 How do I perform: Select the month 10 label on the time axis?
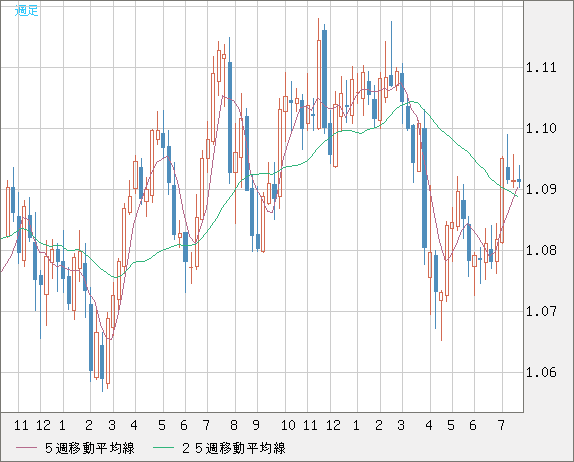pos(288,425)
